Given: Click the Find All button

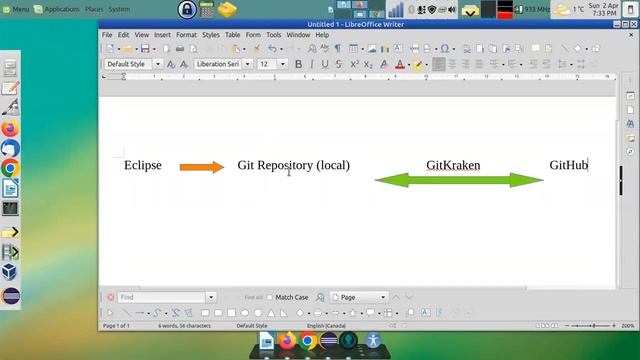Looking at the screenshot, I should [253, 297].
